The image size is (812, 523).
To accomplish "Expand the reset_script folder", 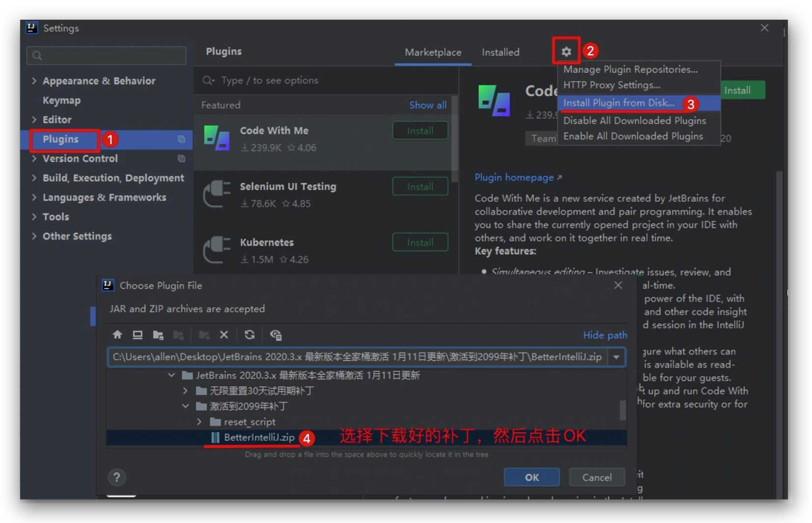I will click(199, 421).
